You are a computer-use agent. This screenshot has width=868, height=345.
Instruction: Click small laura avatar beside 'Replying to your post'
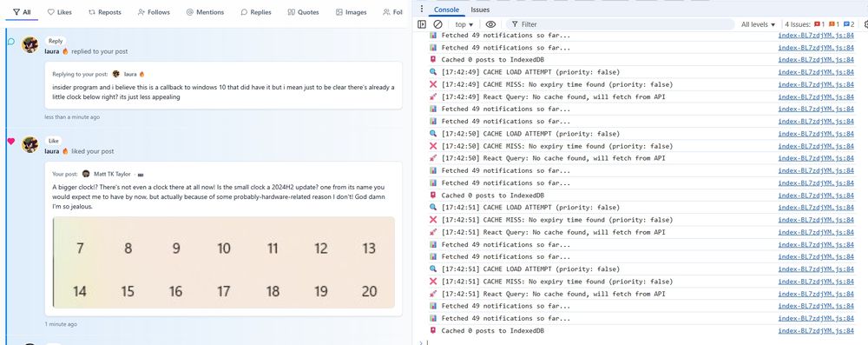pyautogui.click(x=115, y=74)
